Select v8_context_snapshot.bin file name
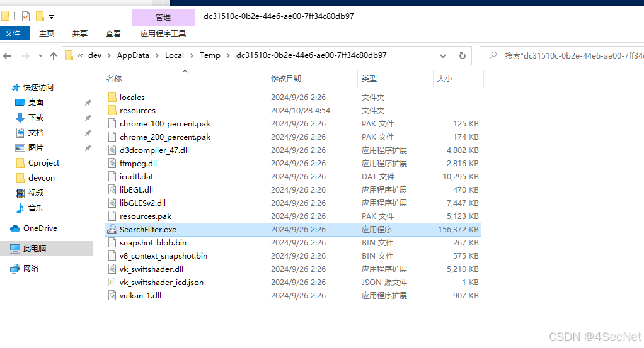This screenshot has height=348, width=644. click(163, 255)
